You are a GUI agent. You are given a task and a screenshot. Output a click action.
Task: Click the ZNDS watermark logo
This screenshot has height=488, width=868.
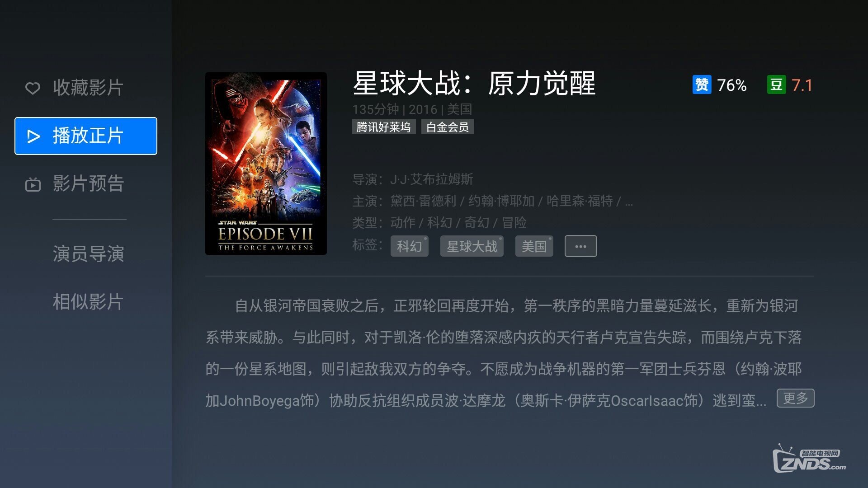[x=809, y=459]
